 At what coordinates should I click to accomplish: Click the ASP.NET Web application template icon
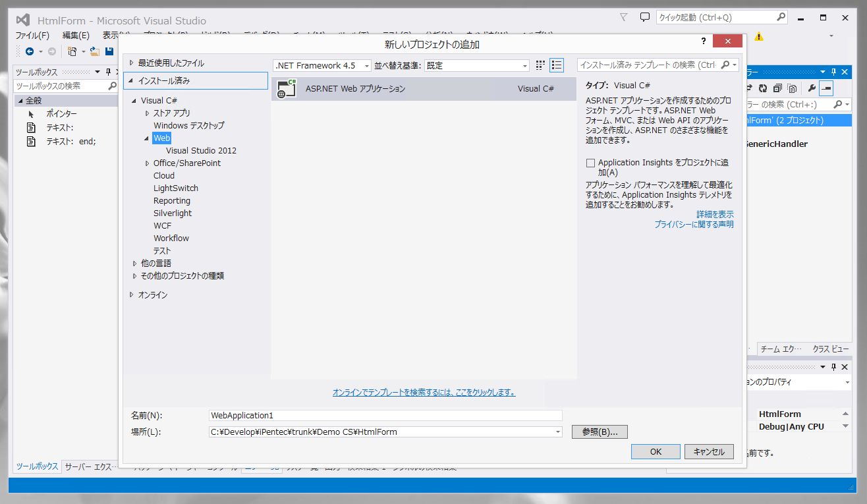point(287,89)
